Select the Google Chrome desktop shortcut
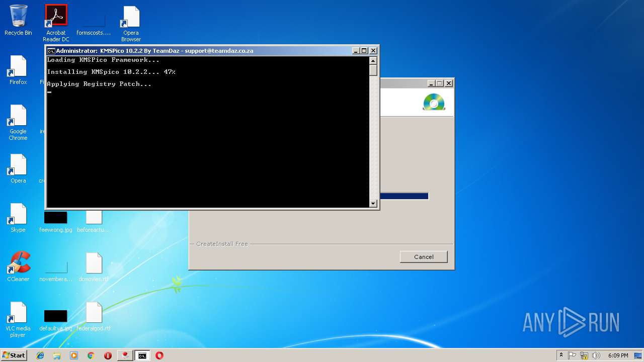Screen dimensions: 644x362 click(x=18, y=122)
